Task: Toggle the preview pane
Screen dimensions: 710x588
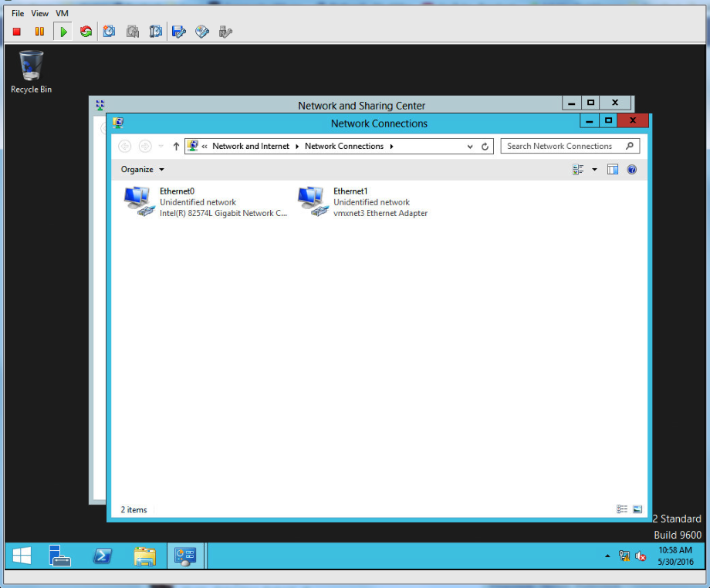Action: coord(613,170)
